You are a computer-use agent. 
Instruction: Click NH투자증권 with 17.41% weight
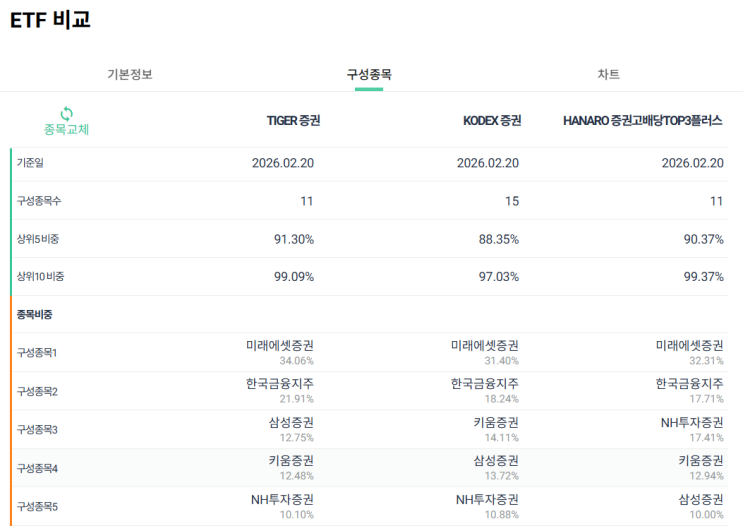coord(692,423)
